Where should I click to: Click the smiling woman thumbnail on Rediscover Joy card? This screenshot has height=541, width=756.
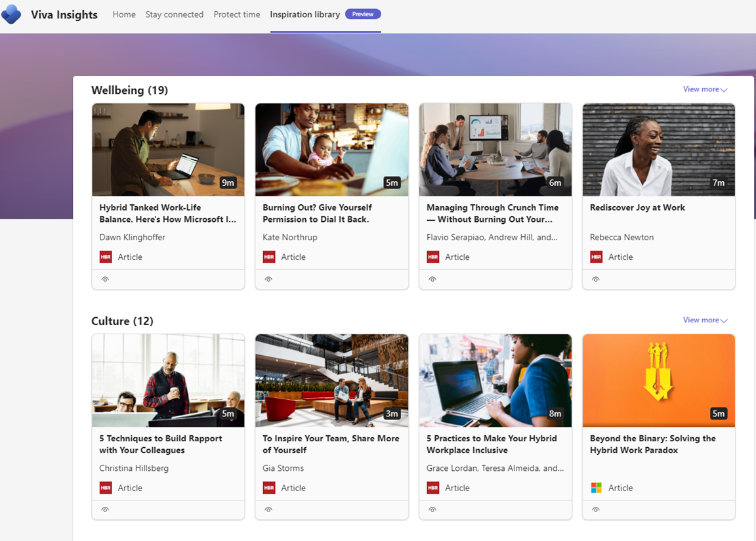coord(659,150)
